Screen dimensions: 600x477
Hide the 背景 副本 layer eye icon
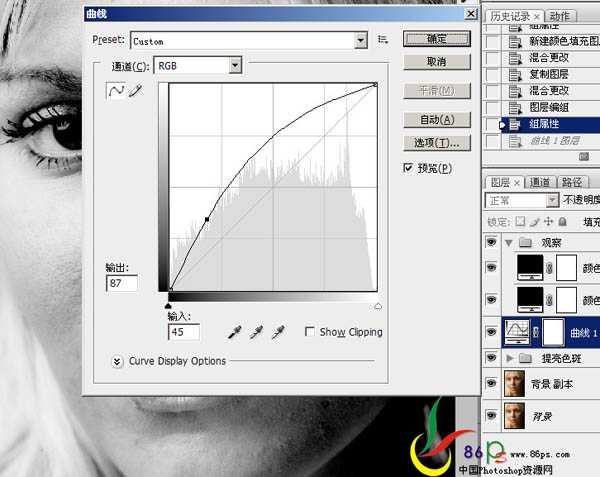[491, 383]
